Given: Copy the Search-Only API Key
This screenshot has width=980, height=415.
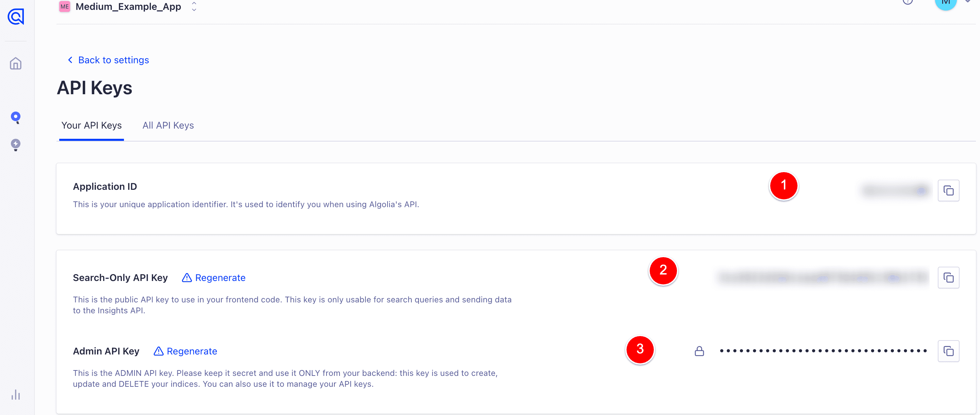Looking at the screenshot, I should 948,278.
